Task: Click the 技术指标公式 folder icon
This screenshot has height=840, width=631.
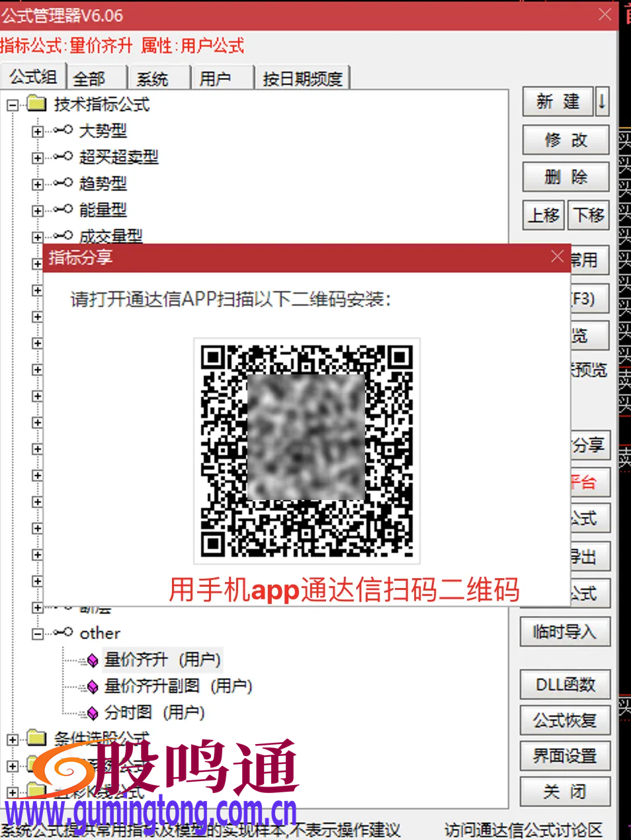Action: click(35, 103)
